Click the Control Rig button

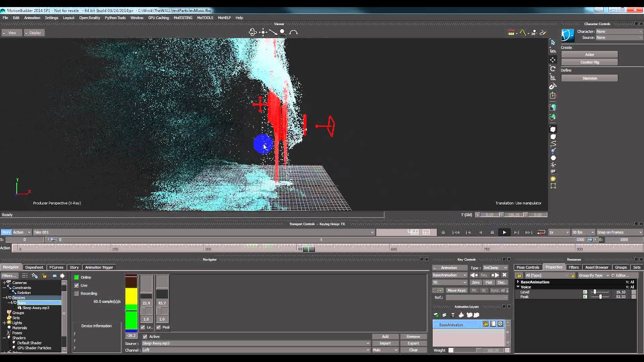coord(590,62)
